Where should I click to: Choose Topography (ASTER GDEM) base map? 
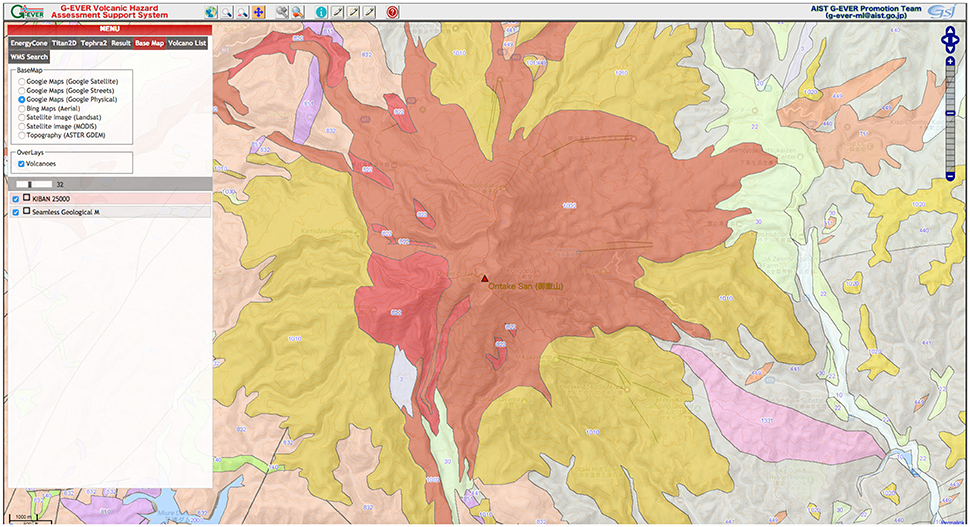(x=22, y=135)
